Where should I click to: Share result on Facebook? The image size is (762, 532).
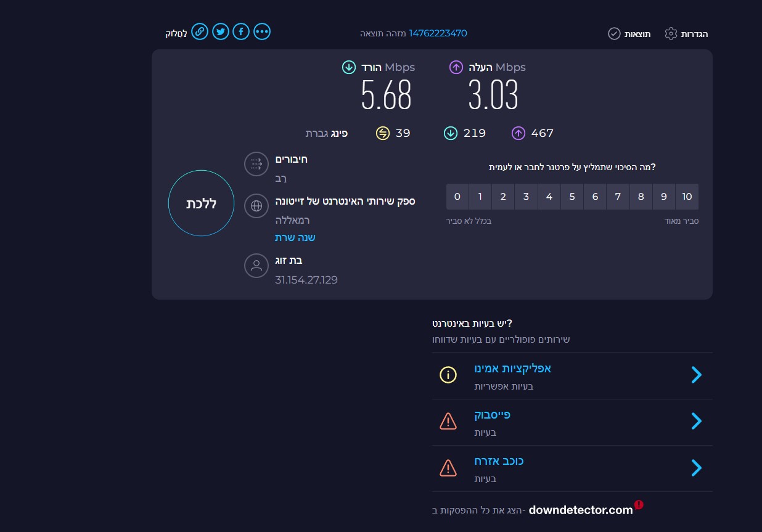tap(241, 31)
